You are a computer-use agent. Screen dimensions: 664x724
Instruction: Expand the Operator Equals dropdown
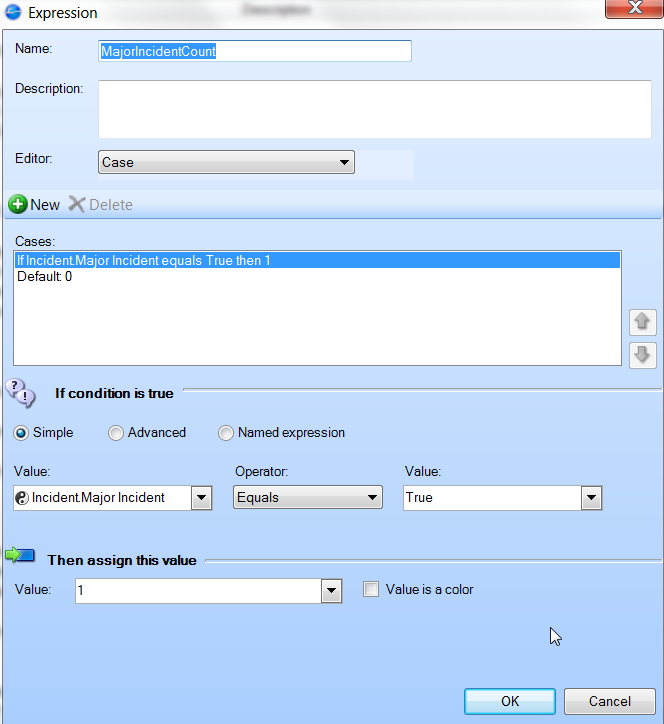tap(372, 497)
